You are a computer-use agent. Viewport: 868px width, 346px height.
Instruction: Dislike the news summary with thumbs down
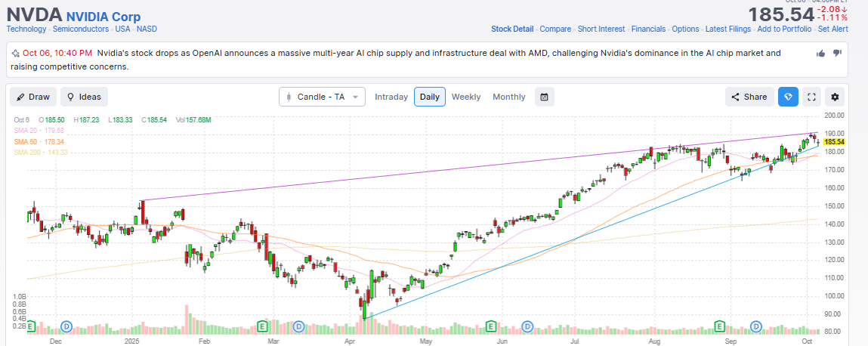point(837,53)
